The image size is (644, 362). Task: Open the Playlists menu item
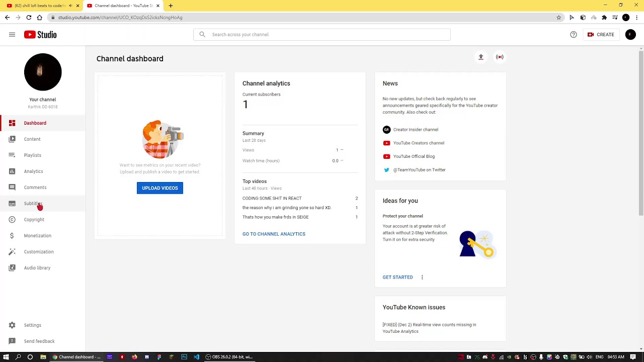(43, 155)
